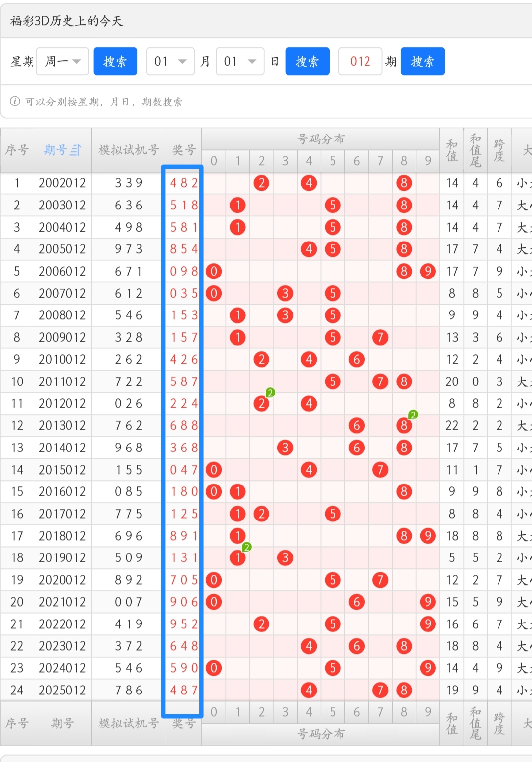The height and width of the screenshot is (762, 532).
Task: Open the month dropdown showing 01
Action: click(x=170, y=61)
